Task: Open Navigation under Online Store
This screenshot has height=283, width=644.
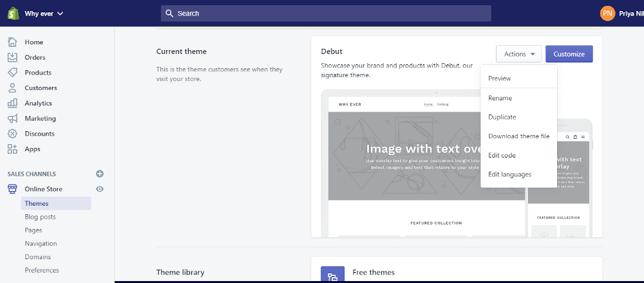Action: [x=41, y=243]
